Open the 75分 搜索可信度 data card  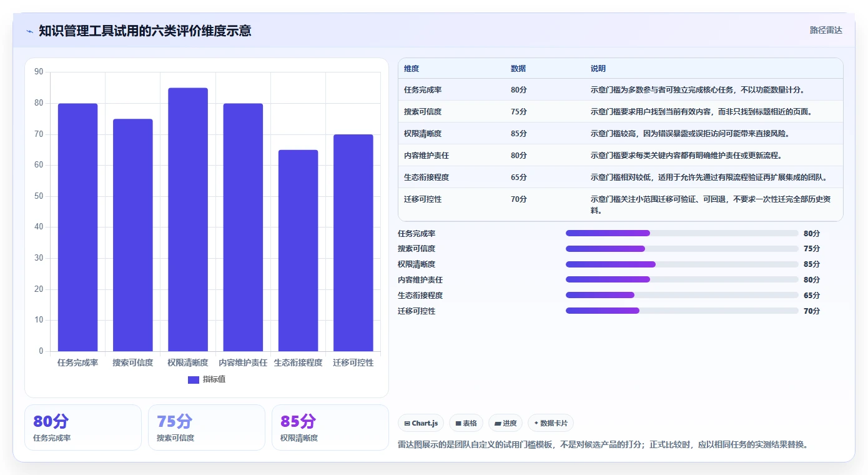click(207, 427)
